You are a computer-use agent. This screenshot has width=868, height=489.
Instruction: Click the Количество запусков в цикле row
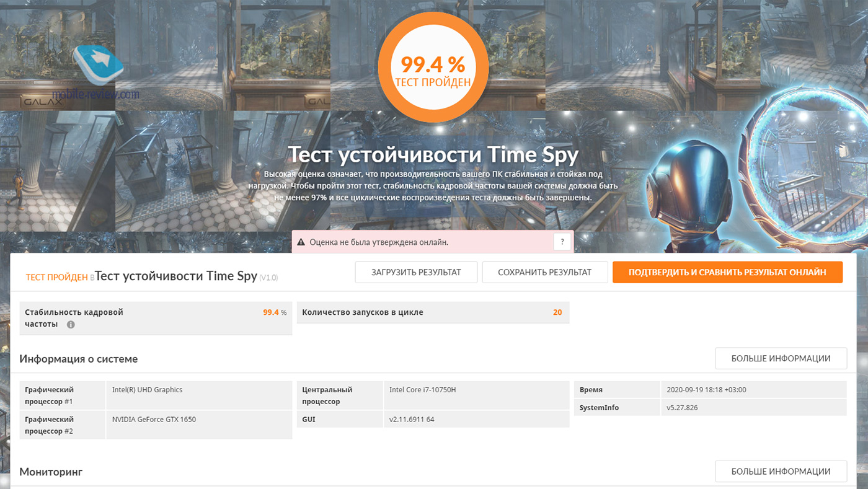[x=433, y=312]
